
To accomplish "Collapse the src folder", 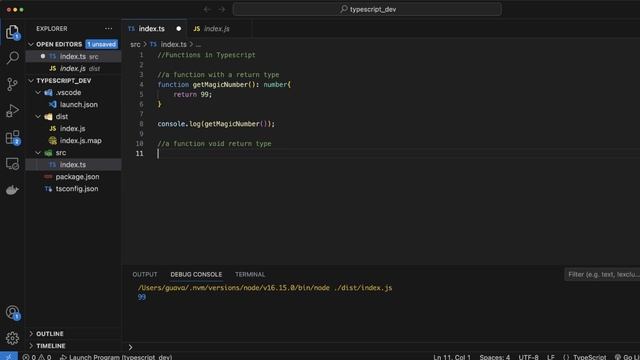I will pyautogui.click(x=38, y=153).
